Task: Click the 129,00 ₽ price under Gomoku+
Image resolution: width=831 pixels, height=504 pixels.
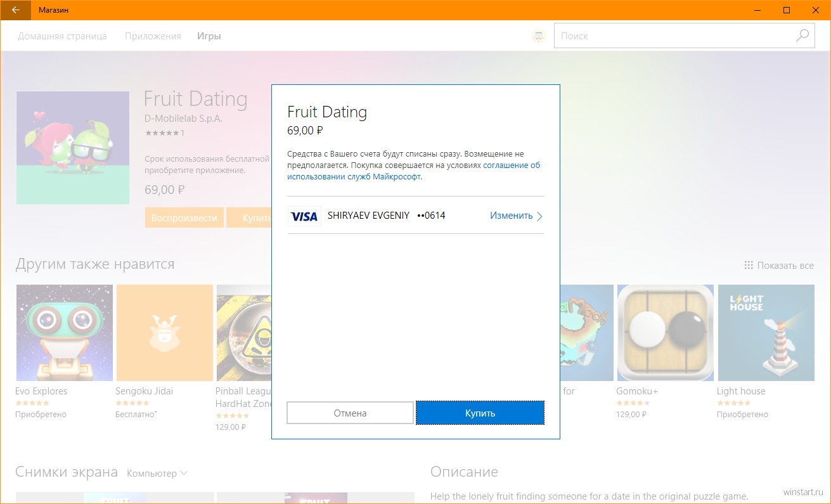Action: pos(631,414)
